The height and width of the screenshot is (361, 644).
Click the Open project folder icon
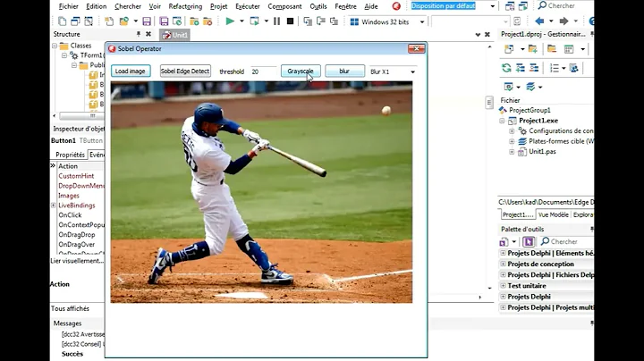pos(123,21)
